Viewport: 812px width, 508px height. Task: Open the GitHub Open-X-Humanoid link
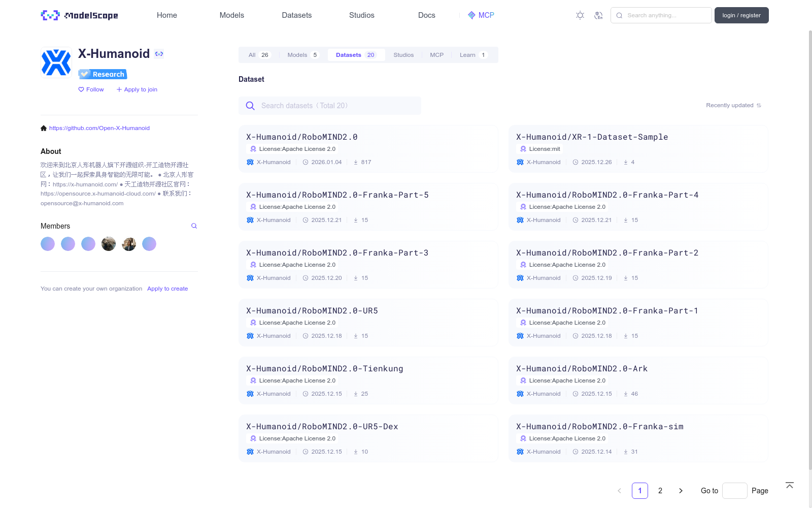[99, 128]
